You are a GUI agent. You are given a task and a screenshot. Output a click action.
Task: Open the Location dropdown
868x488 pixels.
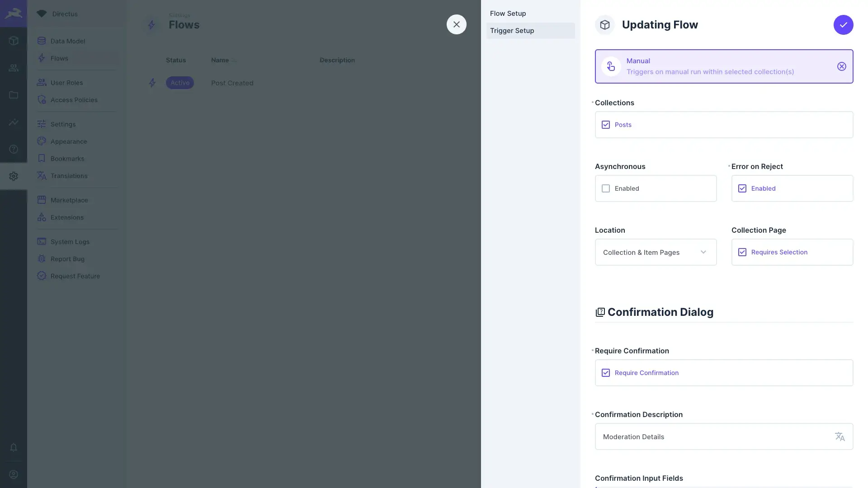pos(656,252)
